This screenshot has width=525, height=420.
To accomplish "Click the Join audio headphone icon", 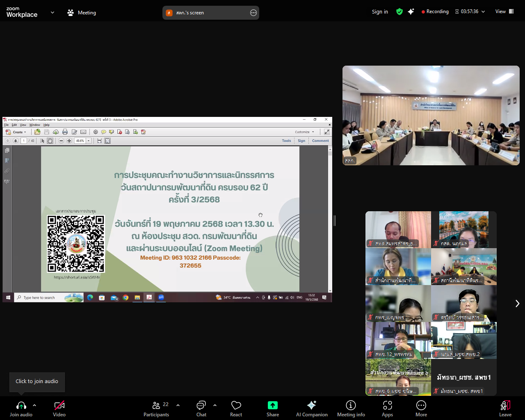I will point(21,406).
